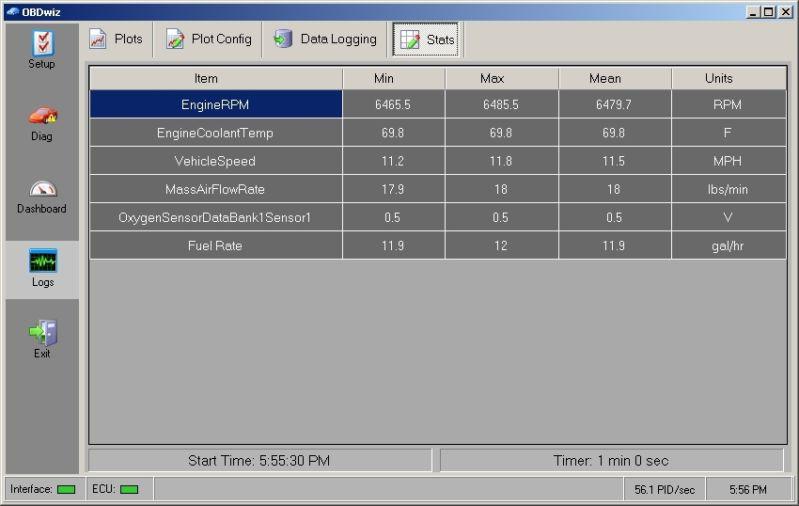Click the Timer display field
Screen dimensions: 799x506
[x=611, y=461]
